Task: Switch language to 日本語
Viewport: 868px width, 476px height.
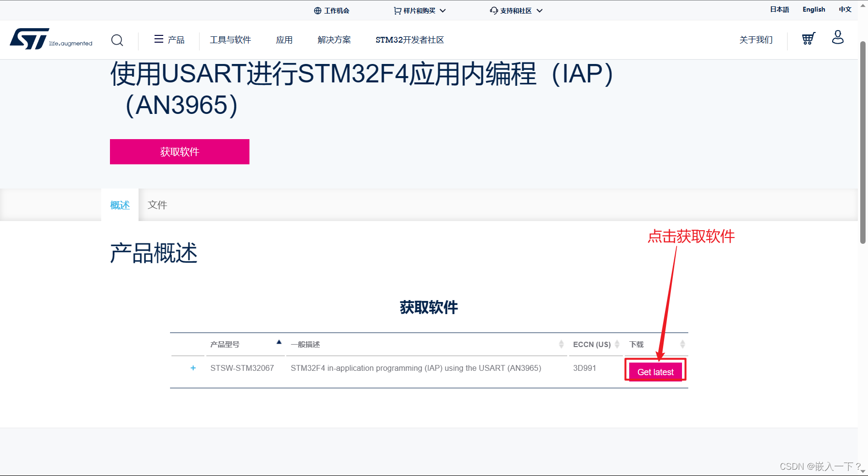Action: click(779, 9)
